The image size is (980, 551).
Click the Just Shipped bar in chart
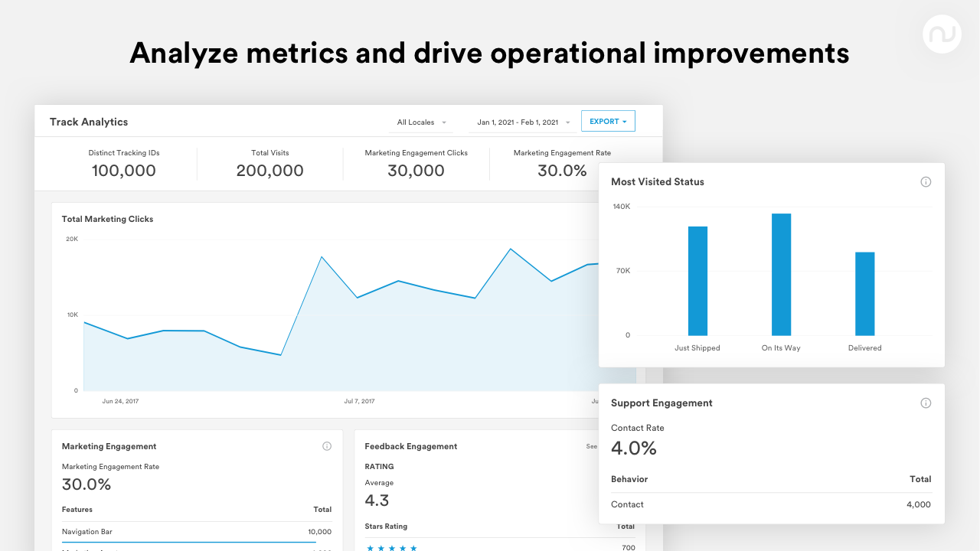click(x=697, y=281)
